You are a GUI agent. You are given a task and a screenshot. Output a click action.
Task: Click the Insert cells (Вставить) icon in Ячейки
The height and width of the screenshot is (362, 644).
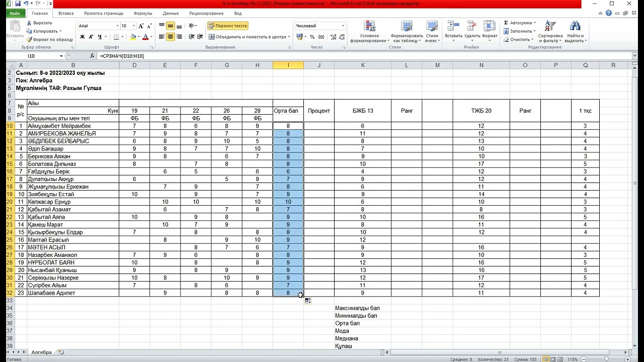[x=453, y=26]
